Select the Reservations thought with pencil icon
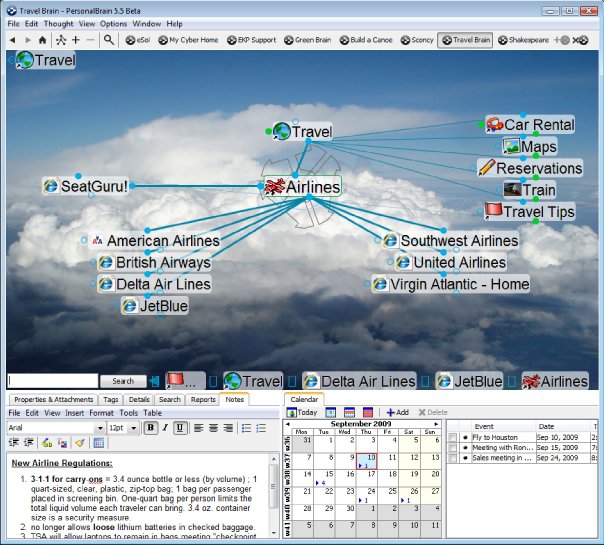The image size is (604, 545). [530, 168]
